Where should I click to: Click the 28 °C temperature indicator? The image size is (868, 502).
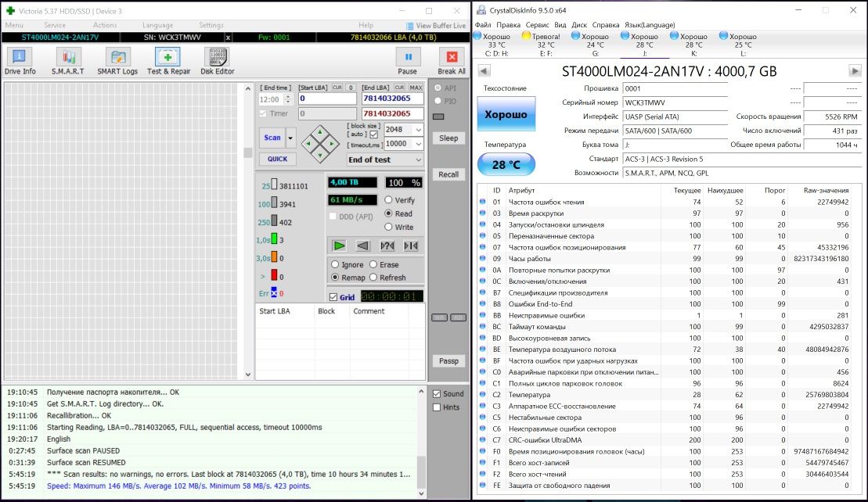(x=506, y=165)
